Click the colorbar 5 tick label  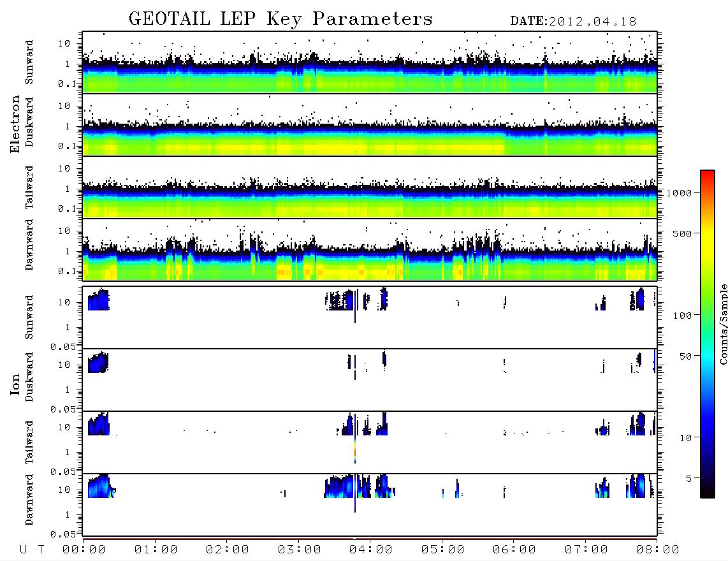pyautogui.click(x=689, y=478)
